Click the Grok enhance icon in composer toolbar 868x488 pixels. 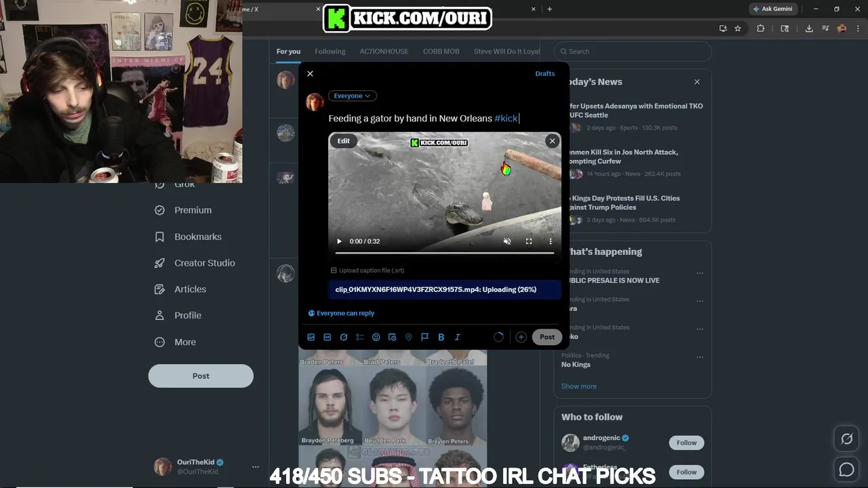344,337
